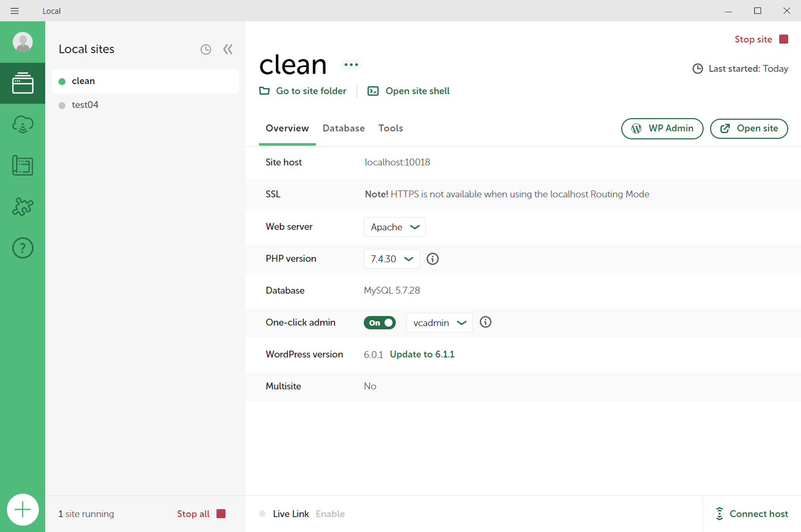The image size is (801, 532).
Task: Click the Local sites heading
Action: 87,49
